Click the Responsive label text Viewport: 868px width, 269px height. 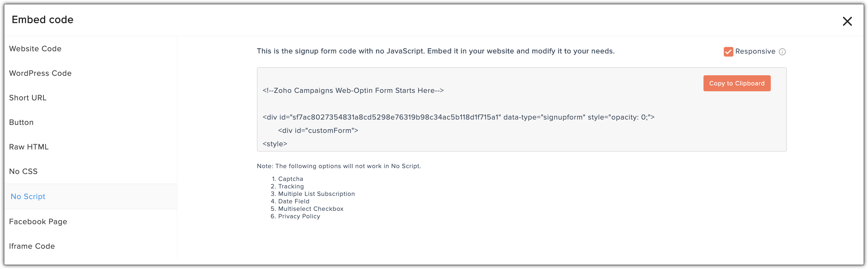(755, 51)
